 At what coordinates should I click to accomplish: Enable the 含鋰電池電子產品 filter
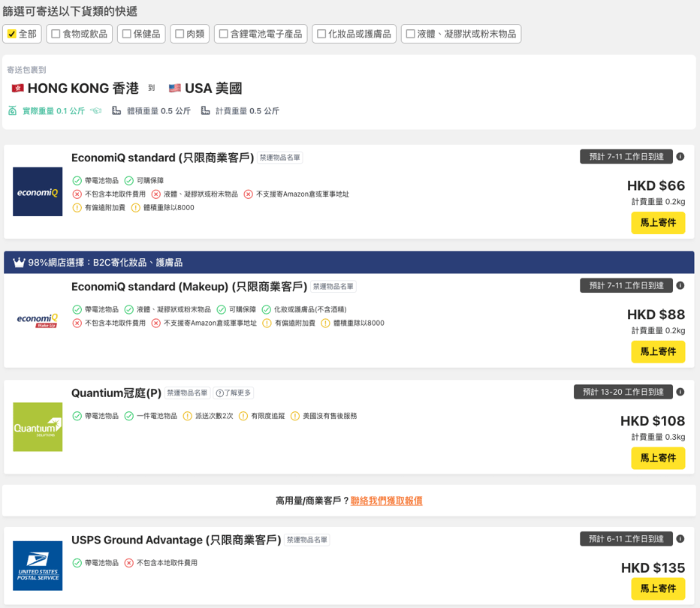(x=223, y=34)
